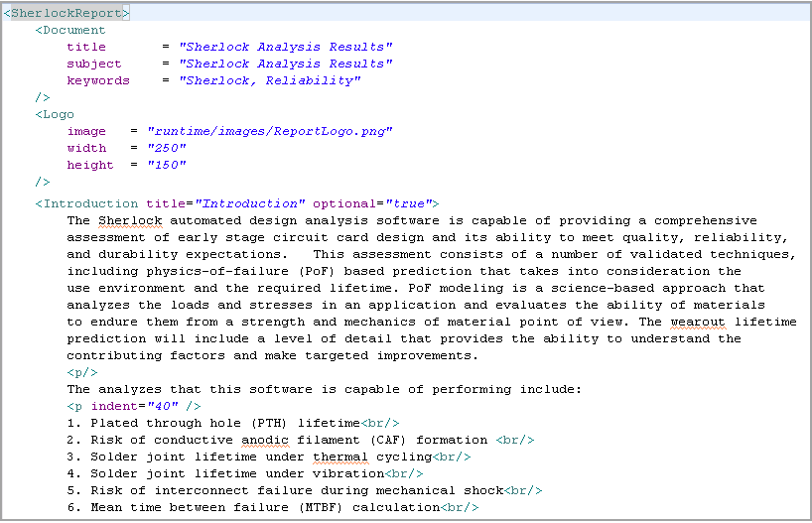The image size is (812, 523).
Task: Click the image attribute name
Action: point(86,132)
